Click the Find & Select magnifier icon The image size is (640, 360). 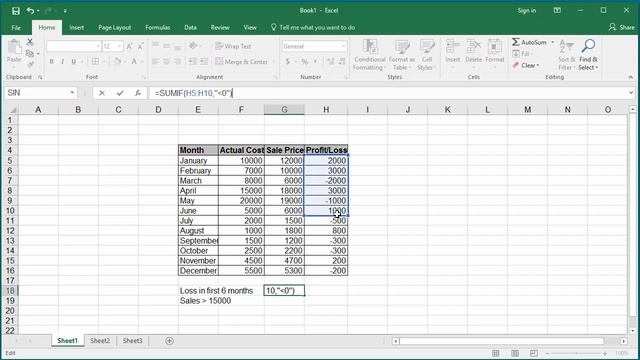tap(588, 46)
